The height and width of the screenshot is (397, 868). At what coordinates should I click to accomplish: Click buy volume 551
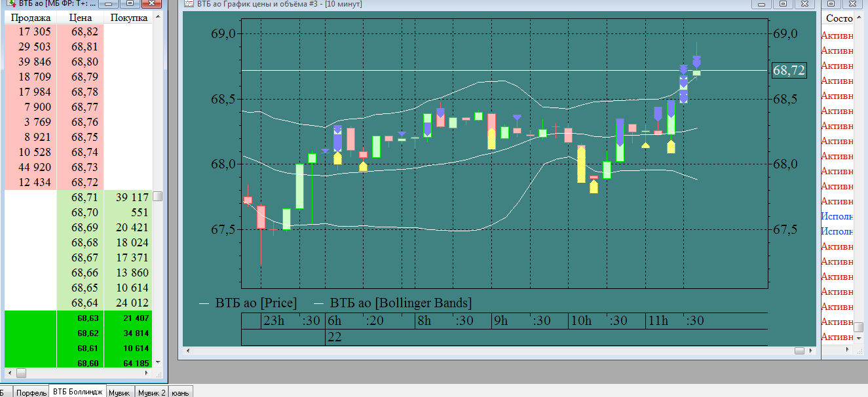pyautogui.click(x=128, y=212)
